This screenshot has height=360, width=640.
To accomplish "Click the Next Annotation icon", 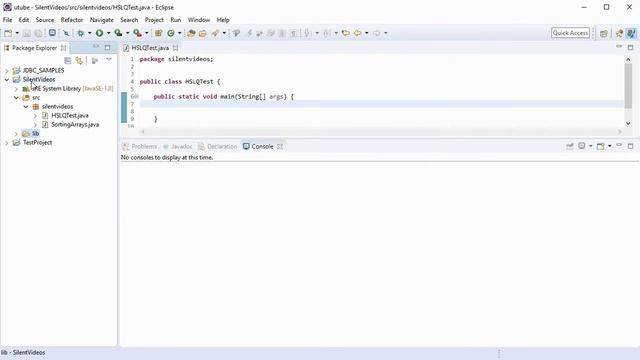I will (x=307, y=33).
